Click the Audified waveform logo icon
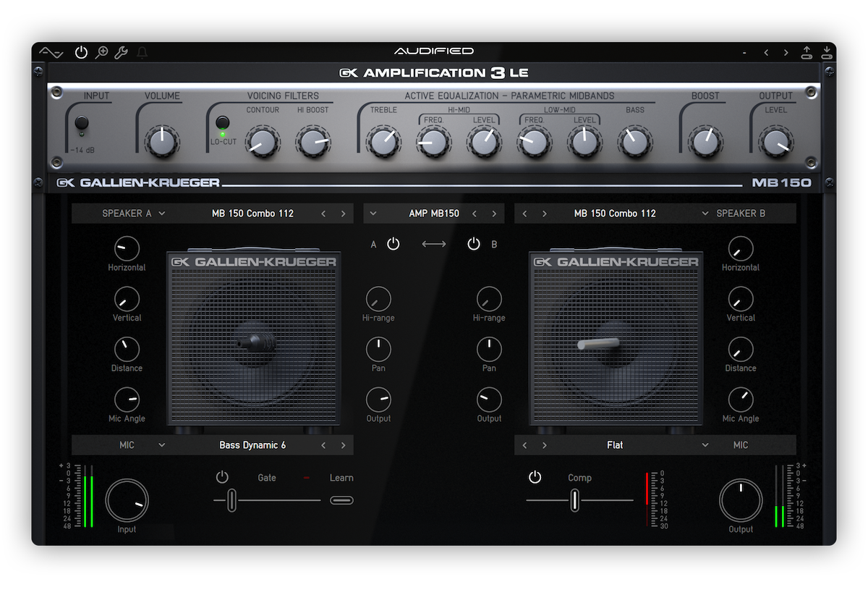The height and width of the screenshot is (595, 868). pyautogui.click(x=51, y=52)
